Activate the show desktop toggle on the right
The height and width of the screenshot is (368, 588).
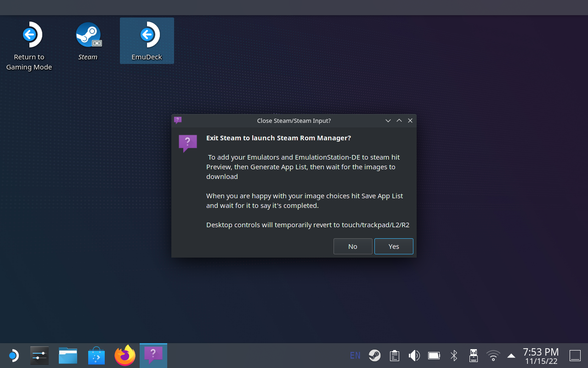pyautogui.click(x=575, y=355)
